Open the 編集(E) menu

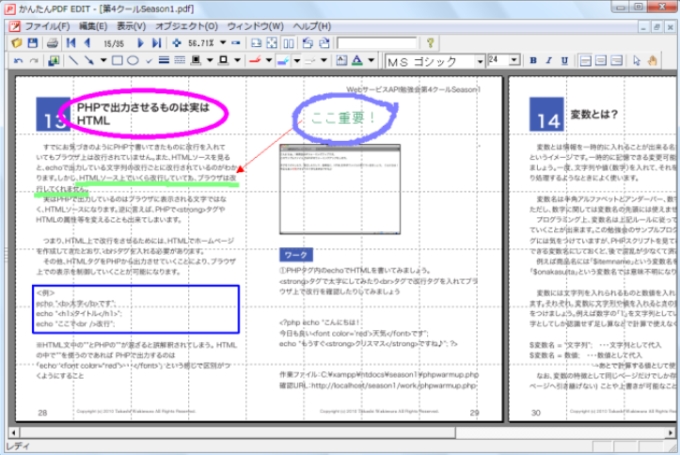(x=93, y=26)
